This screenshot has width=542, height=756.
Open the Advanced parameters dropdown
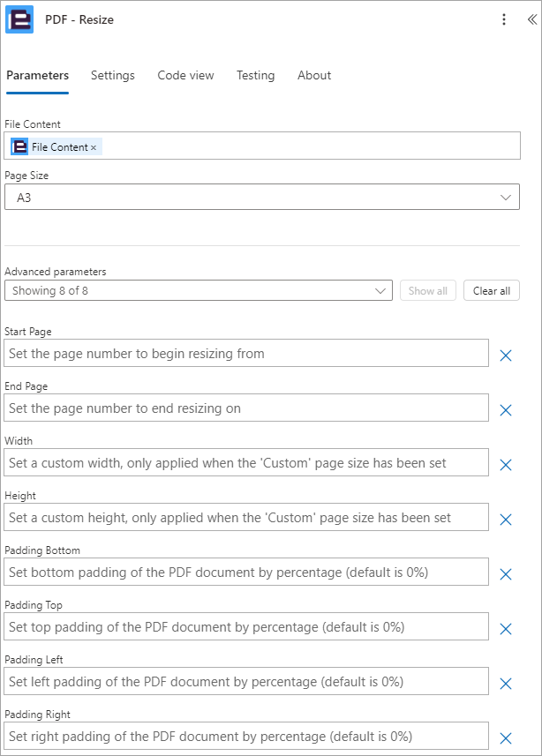click(199, 291)
